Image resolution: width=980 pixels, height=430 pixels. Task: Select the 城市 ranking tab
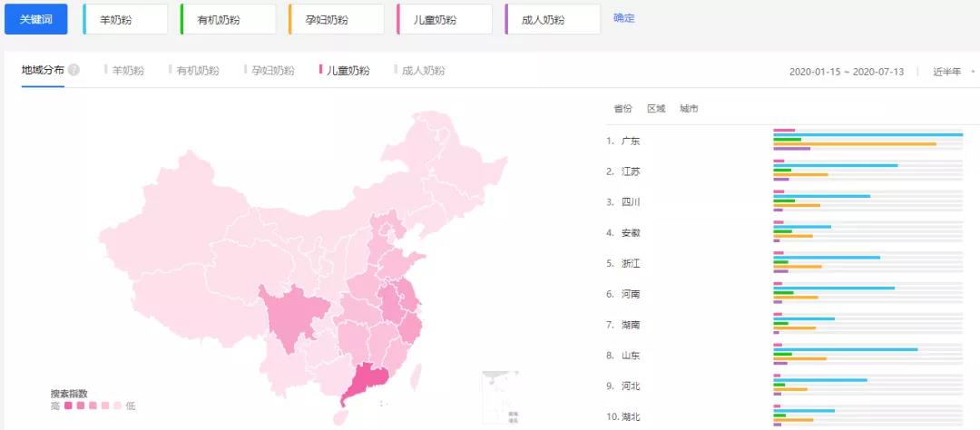689,109
